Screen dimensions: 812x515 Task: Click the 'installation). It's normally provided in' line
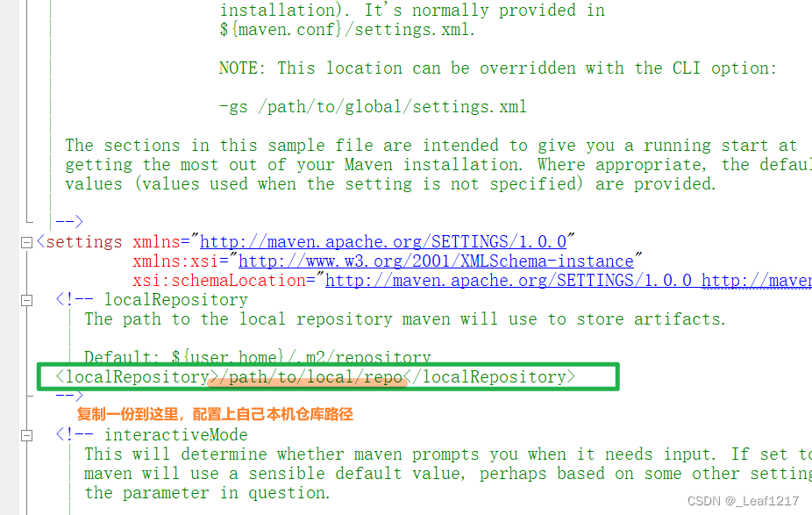coord(412,10)
